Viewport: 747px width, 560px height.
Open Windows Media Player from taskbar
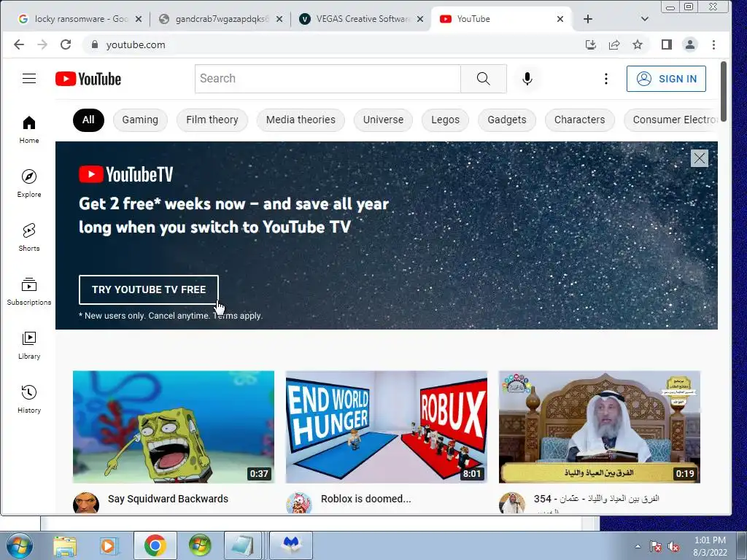109,545
